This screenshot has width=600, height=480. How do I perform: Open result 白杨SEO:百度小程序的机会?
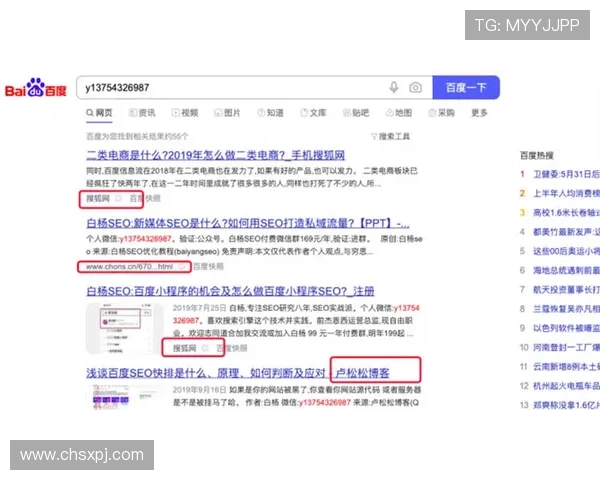coord(230,291)
